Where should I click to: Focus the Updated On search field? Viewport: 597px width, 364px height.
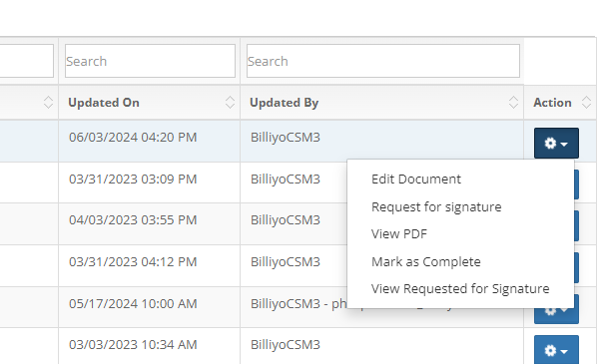tap(150, 61)
